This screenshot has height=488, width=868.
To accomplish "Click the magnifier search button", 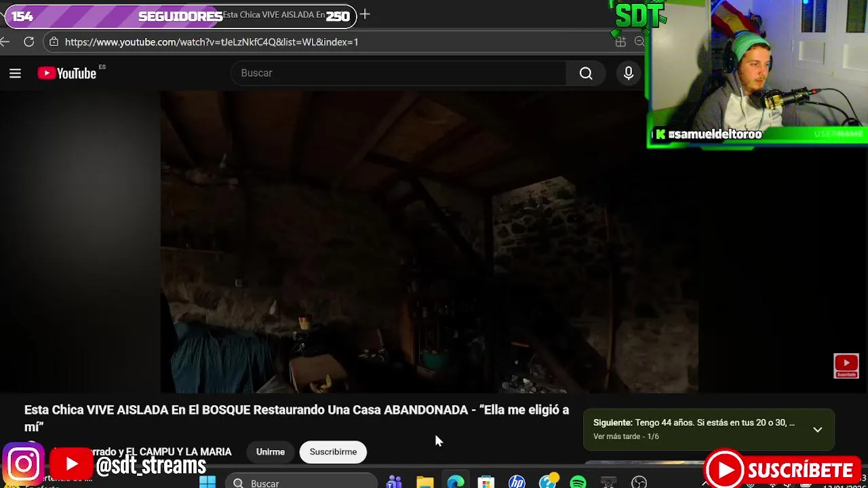I will coord(586,73).
